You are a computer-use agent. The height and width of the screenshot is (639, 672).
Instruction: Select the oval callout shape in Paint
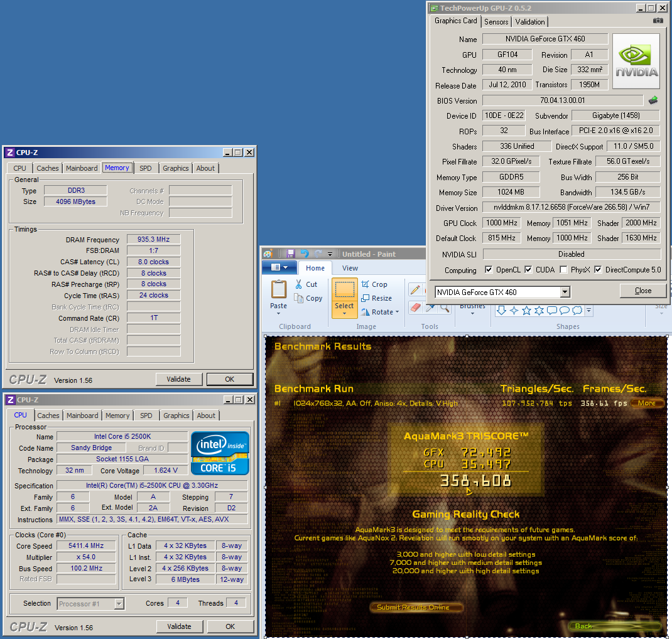click(x=565, y=311)
